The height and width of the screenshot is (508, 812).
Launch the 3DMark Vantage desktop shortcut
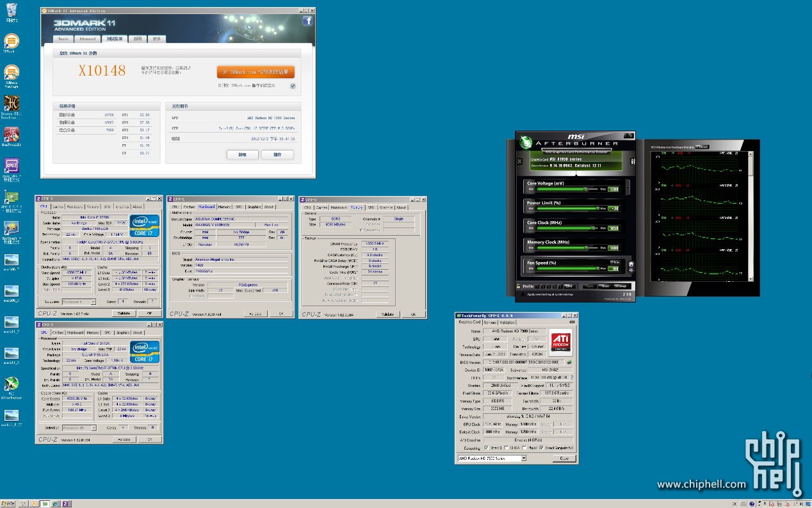[x=11, y=75]
